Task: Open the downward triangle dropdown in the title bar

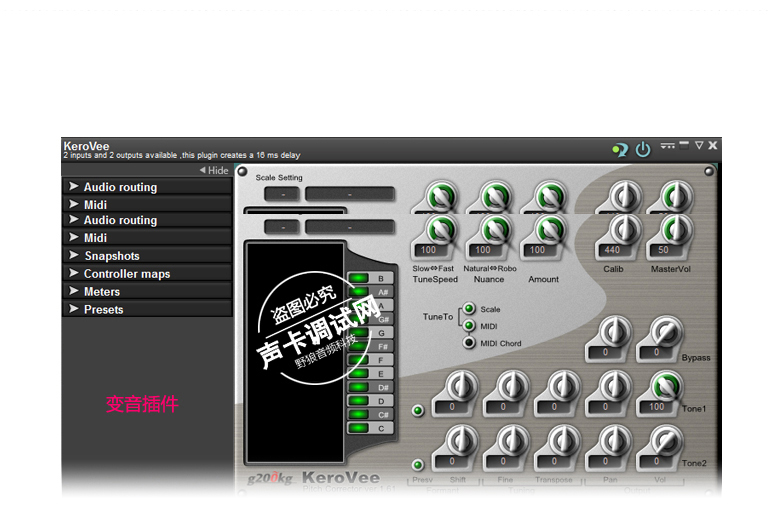Action: point(699,145)
